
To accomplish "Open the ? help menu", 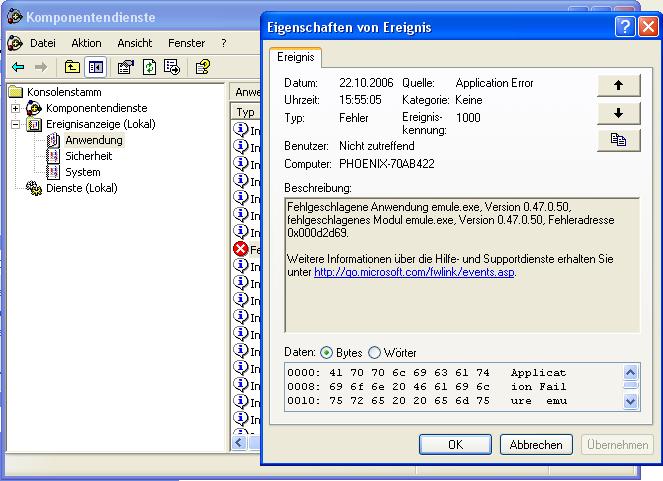I will [x=224, y=43].
